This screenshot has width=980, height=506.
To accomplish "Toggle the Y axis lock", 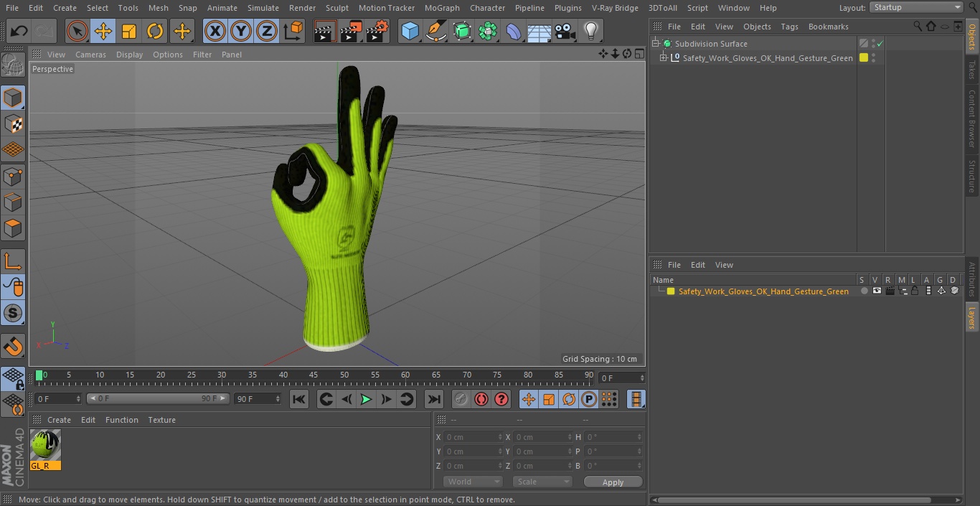I will pos(241,31).
